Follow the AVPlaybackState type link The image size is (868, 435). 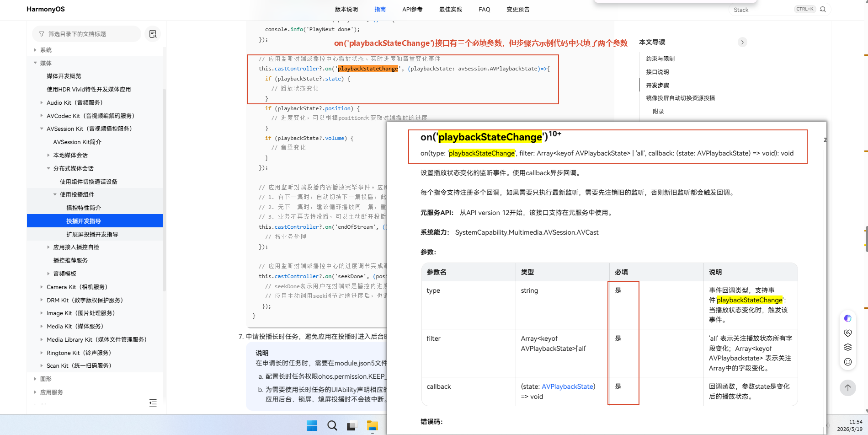(567, 387)
